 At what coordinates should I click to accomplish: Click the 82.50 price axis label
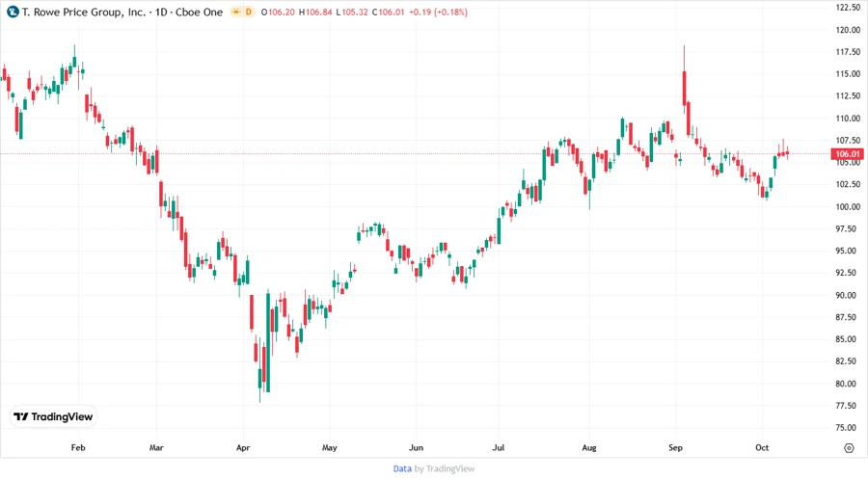tap(848, 361)
